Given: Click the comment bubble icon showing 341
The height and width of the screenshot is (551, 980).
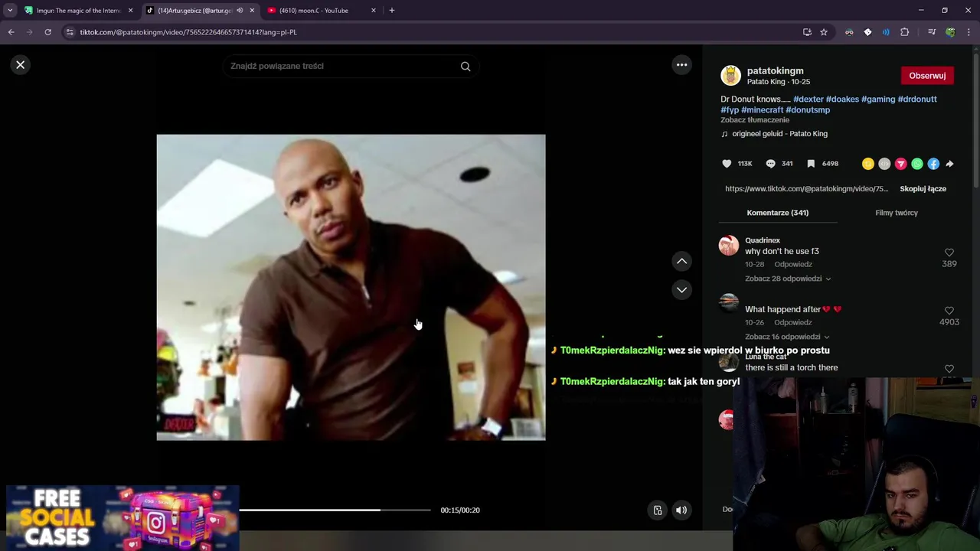Looking at the screenshot, I should pos(770,164).
